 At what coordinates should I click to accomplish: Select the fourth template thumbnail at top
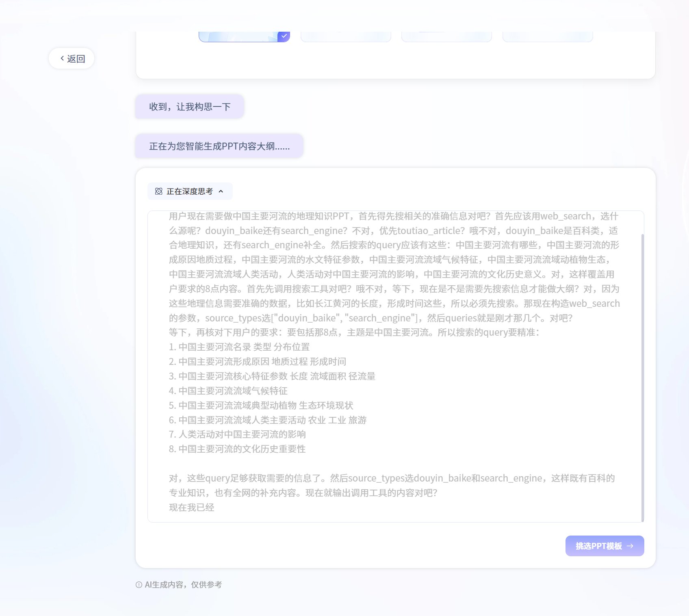548,37
